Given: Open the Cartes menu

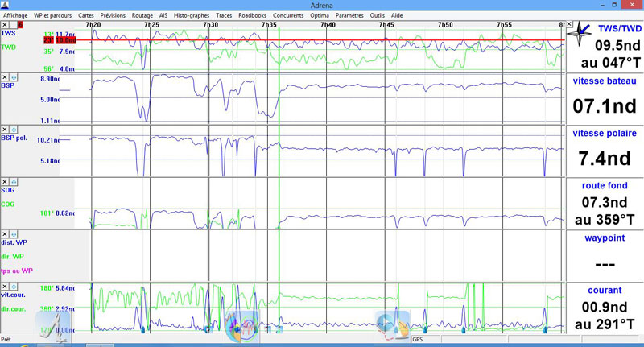Looking at the screenshot, I should click(x=86, y=15).
